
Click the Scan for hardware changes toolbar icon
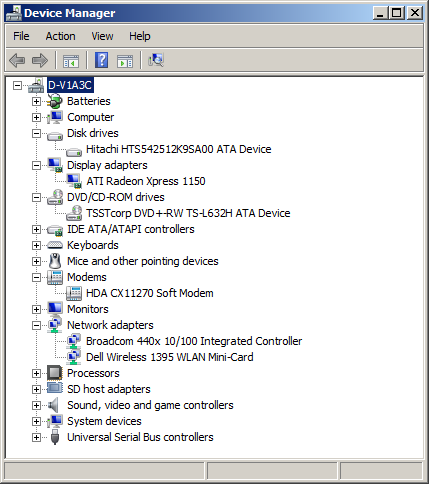point(156,60)
